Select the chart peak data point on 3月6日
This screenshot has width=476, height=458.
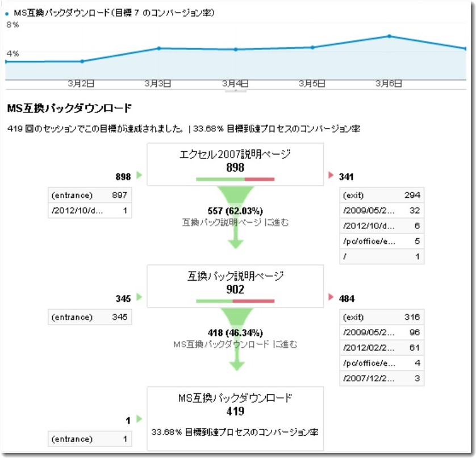tap(388, 35)
